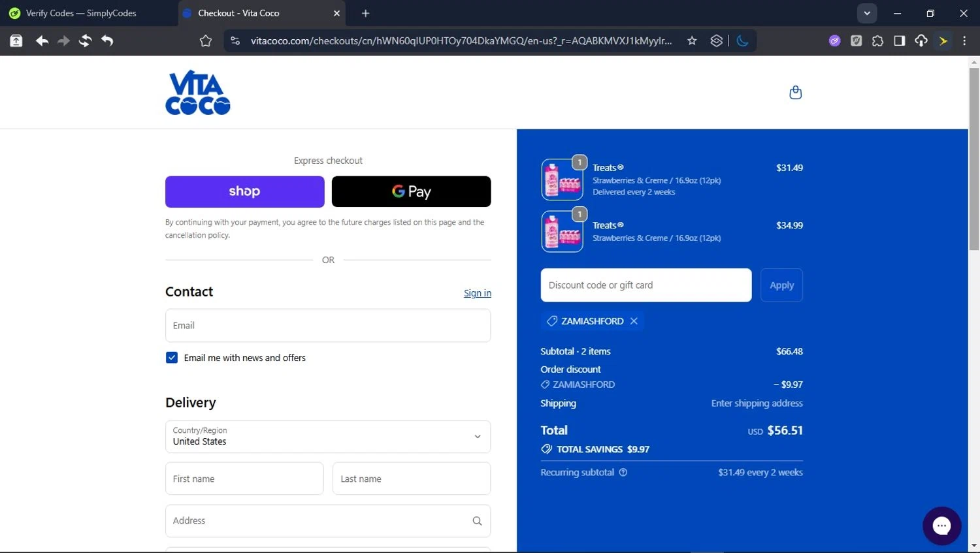
Task: Click the address search magnifier icon
Action: point(477,521)
